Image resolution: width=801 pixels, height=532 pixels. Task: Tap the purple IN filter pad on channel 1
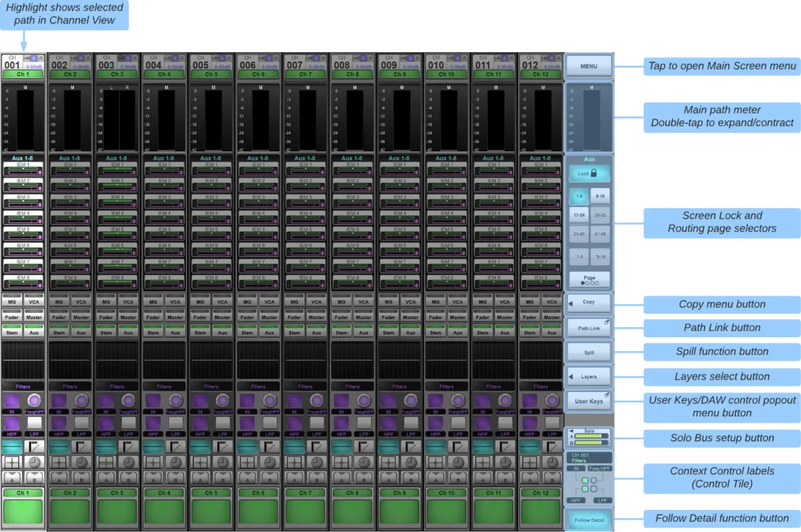[12, 401]
